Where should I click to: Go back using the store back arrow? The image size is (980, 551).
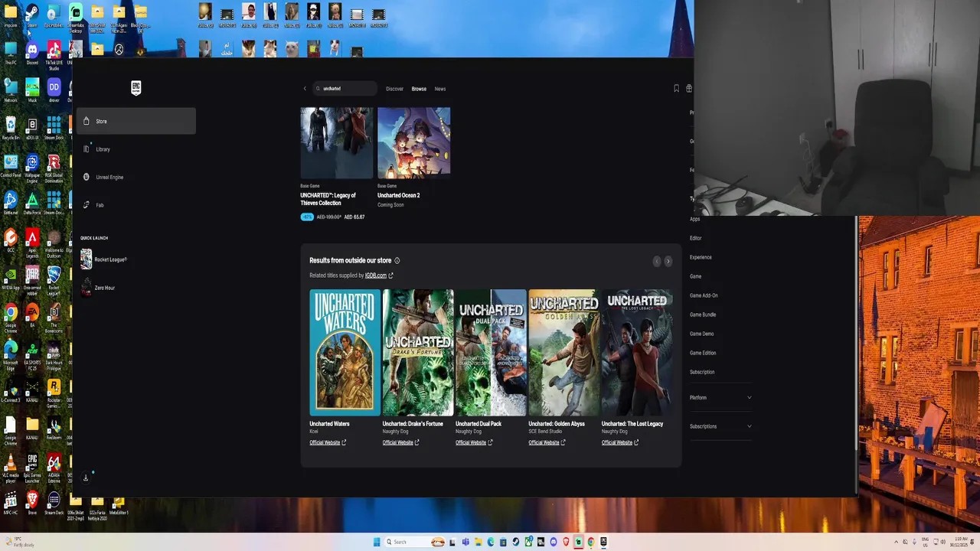click(305, 89)
